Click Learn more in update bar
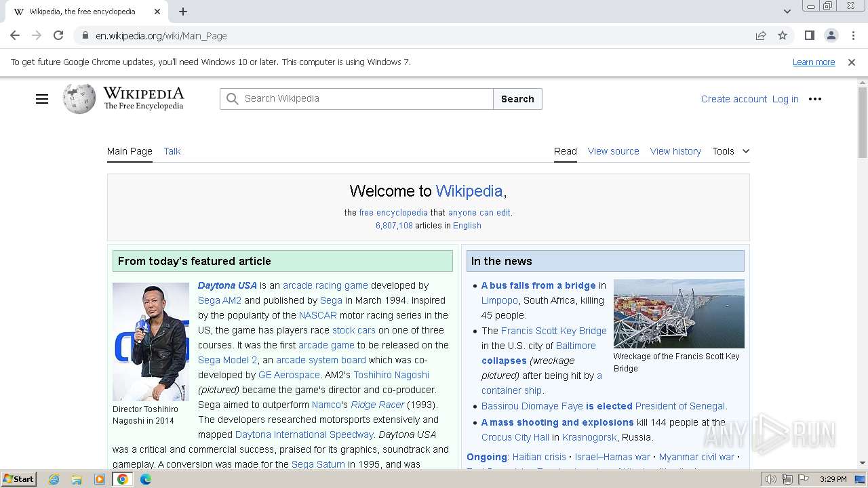This screenshot has width=868, height=488. pyautogui.click(x=814, y=62)
